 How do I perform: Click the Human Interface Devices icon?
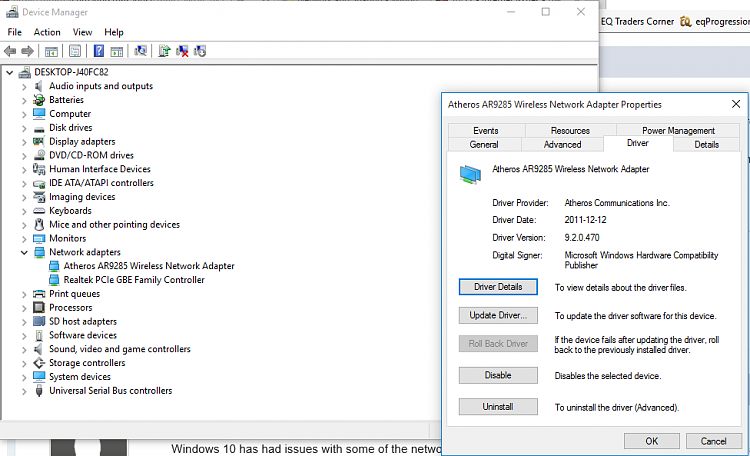(x=39, y=169)
